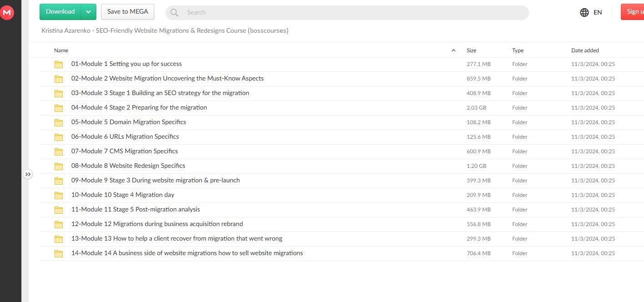Viewport: 644px width, 302px height.
Task: Click folder icon of 13-Module 13 row
Action: tap(59, 239)
